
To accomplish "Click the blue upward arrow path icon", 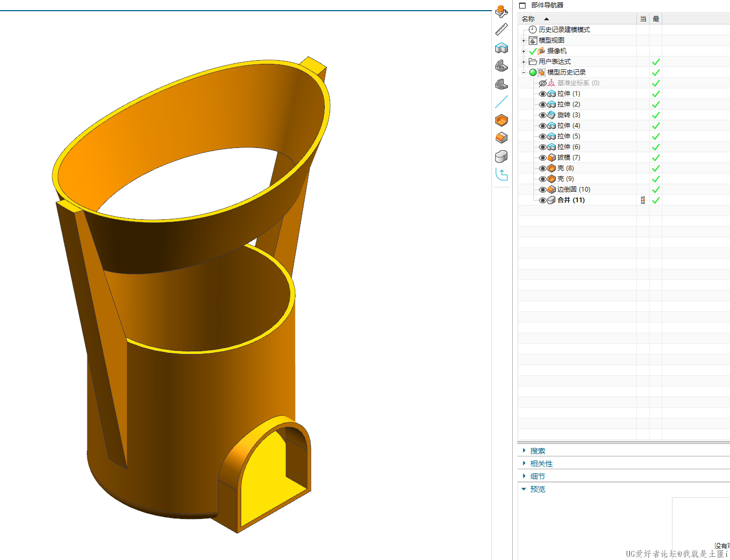I will [x=501, y=174].
